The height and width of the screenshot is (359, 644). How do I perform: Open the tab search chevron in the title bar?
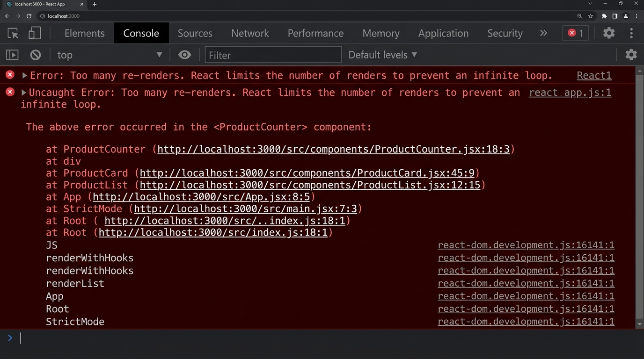click(x=590, y=4)
